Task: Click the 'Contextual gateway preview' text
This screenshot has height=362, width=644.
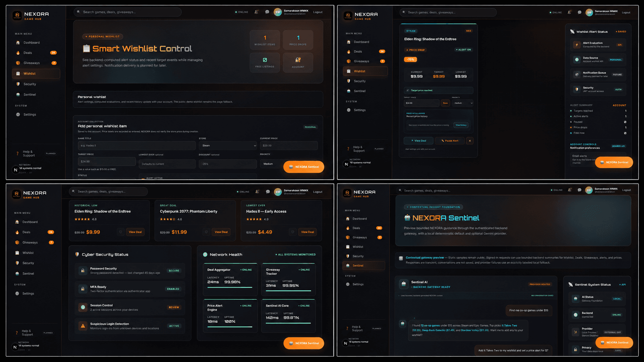Action: [425, 258]
